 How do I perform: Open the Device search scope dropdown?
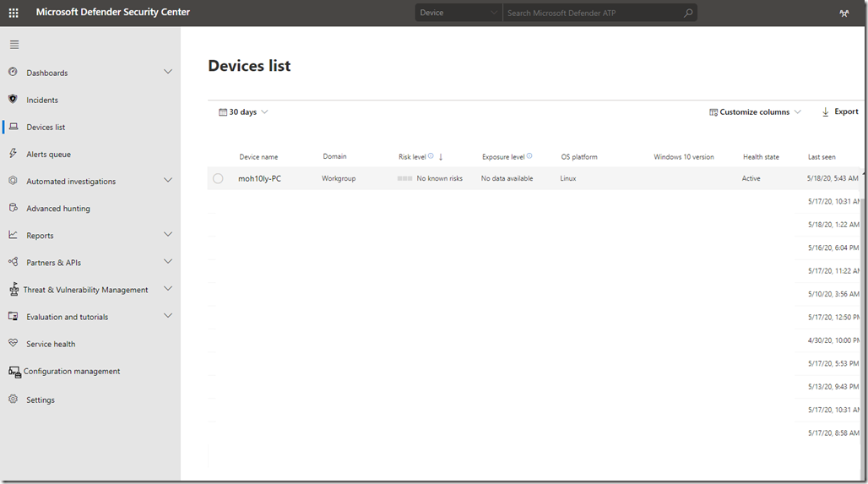click(459, 13)
